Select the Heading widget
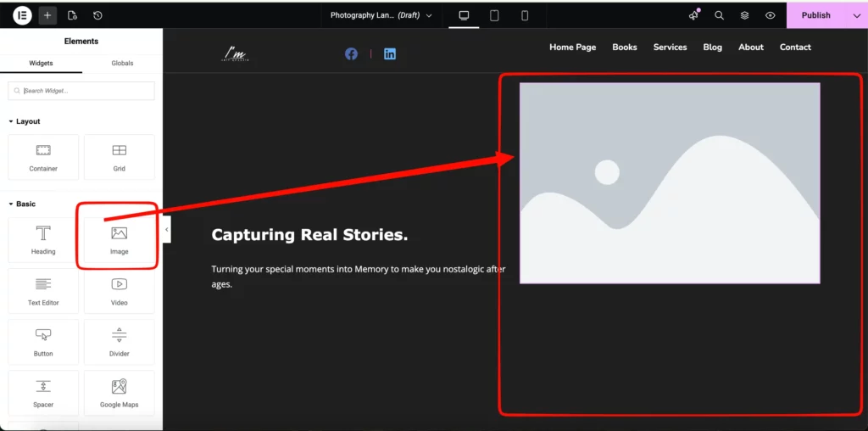This screenshot has height=431, width=868. coord(43,240)
